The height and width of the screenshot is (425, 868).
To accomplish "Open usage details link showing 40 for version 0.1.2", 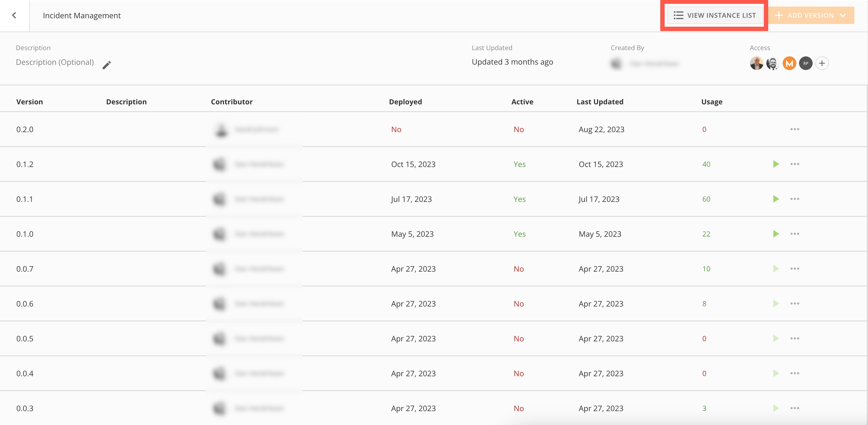I will (706, 164).
